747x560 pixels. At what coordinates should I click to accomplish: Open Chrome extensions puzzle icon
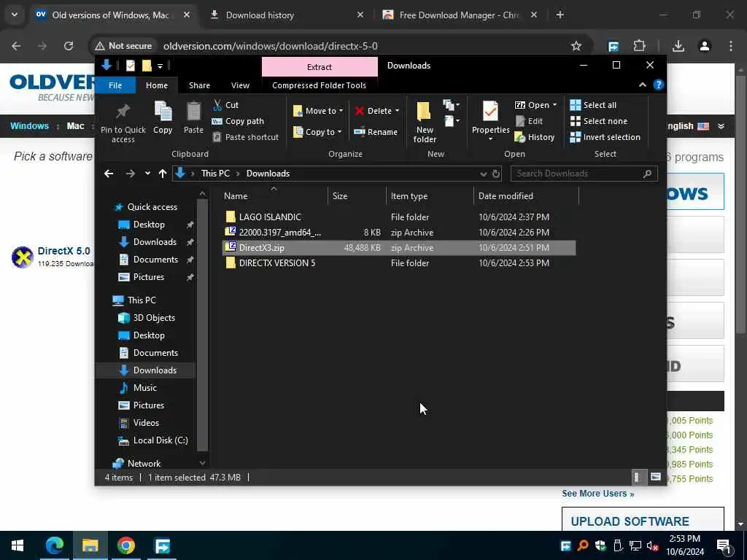point(639,46)
